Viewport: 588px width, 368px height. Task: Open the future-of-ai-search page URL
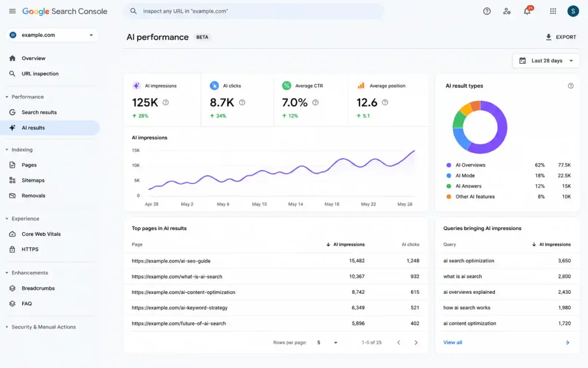click(x=179, y=323)
